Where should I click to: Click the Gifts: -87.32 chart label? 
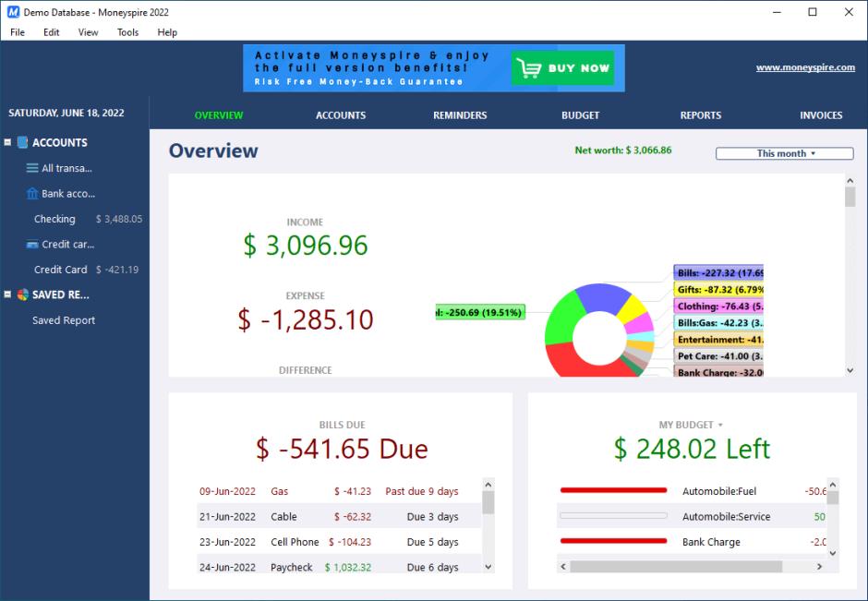point(718,290)
